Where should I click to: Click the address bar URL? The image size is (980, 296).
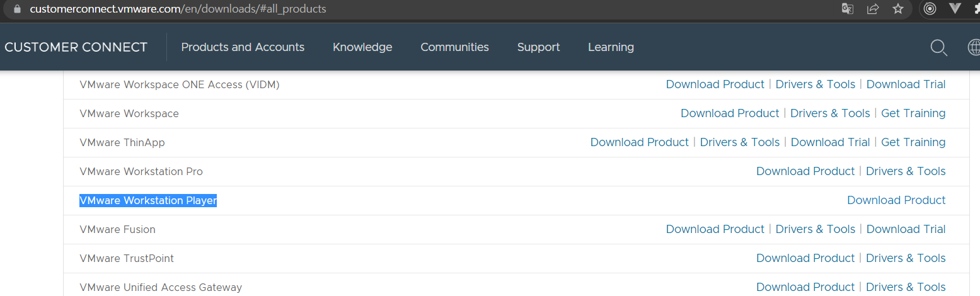click(x=178, y=9)
